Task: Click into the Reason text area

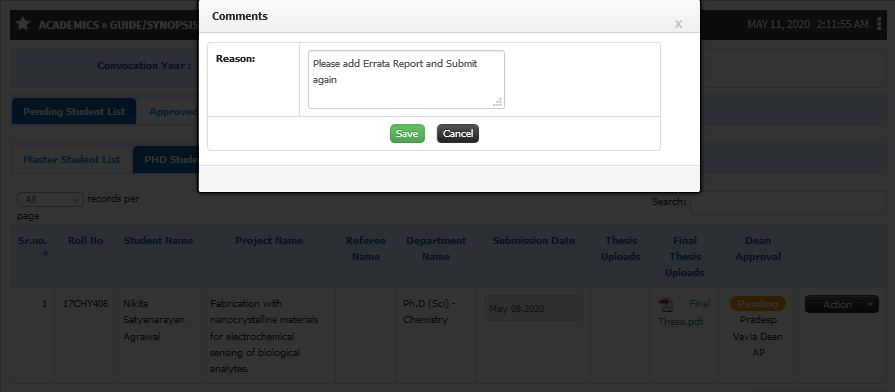Action: [406, 79]
